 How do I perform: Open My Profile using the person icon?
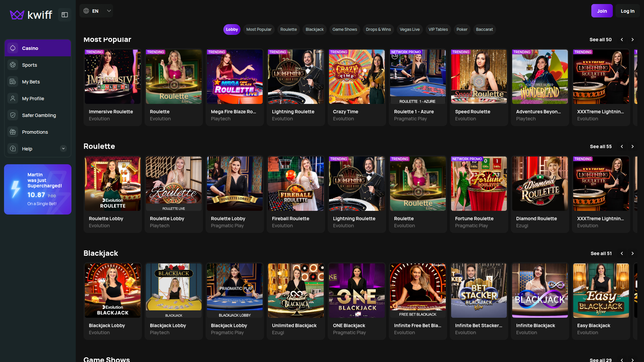13,98
